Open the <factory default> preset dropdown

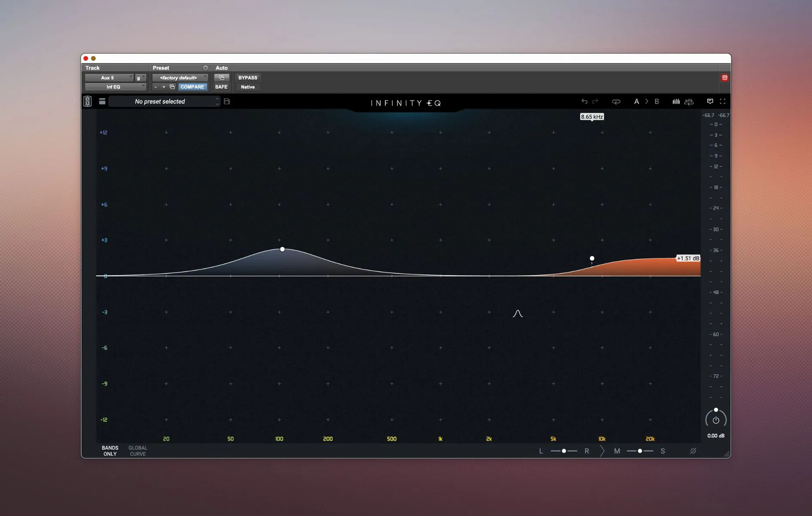click(180, 77)
